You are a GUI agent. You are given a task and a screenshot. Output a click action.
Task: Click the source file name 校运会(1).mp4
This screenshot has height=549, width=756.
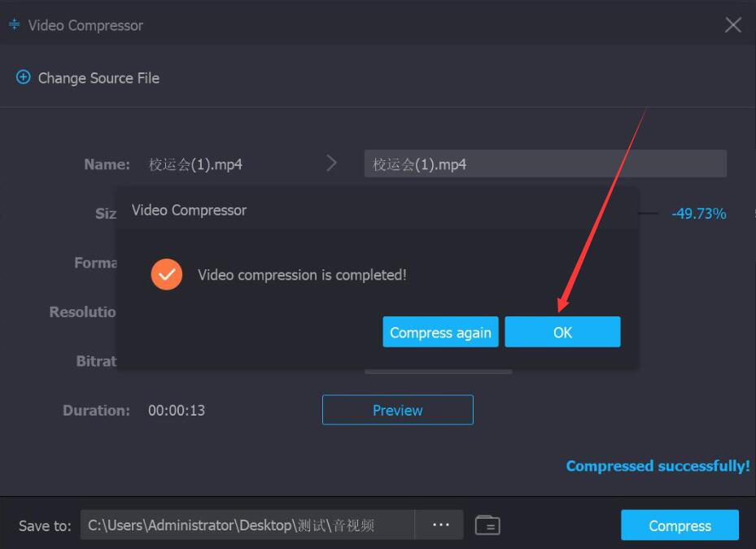point(195,164)
